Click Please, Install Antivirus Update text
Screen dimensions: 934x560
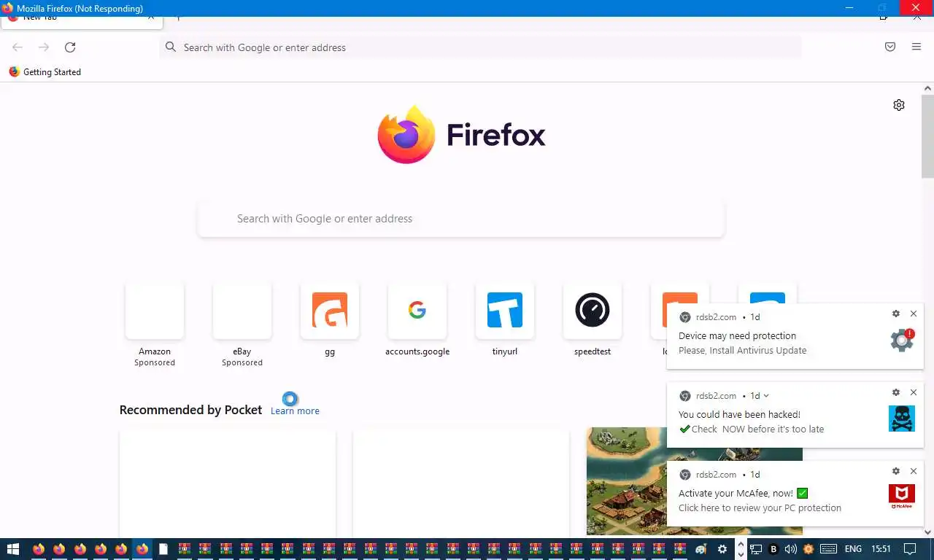[743, 351]
